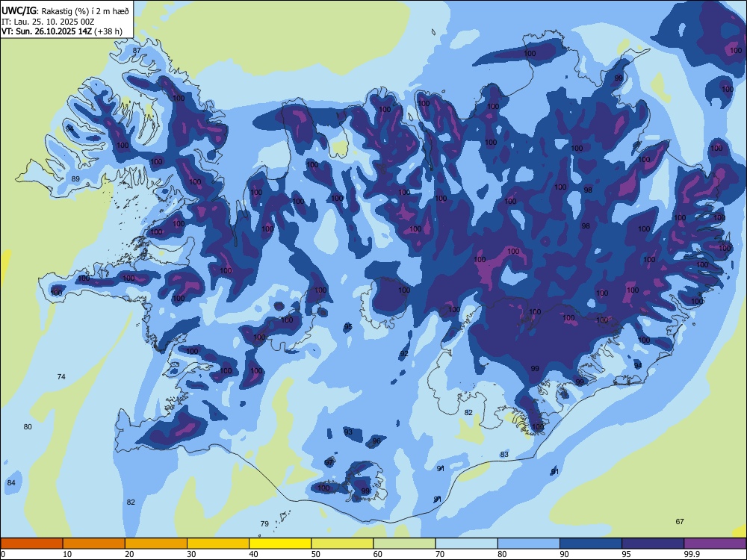
Task: Click the "IT: Lau. 25. 10. 2025 00Z" line
Action: pyautogui.click(x=48, y=22)
